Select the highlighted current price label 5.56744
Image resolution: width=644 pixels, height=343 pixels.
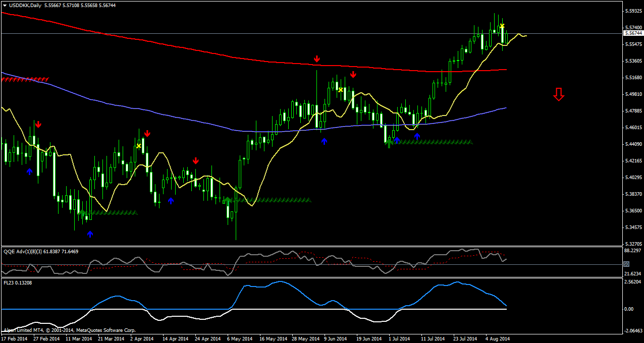point(633,33)
